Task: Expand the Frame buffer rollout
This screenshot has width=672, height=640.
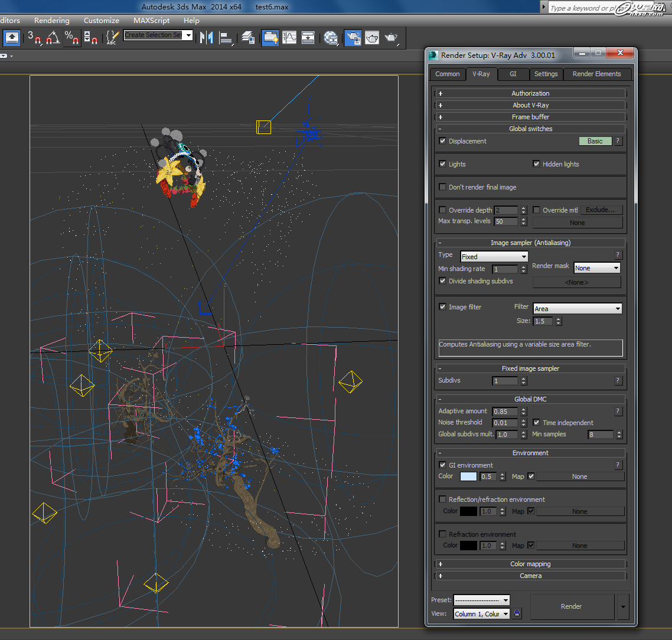Action: tap(530, 117)
